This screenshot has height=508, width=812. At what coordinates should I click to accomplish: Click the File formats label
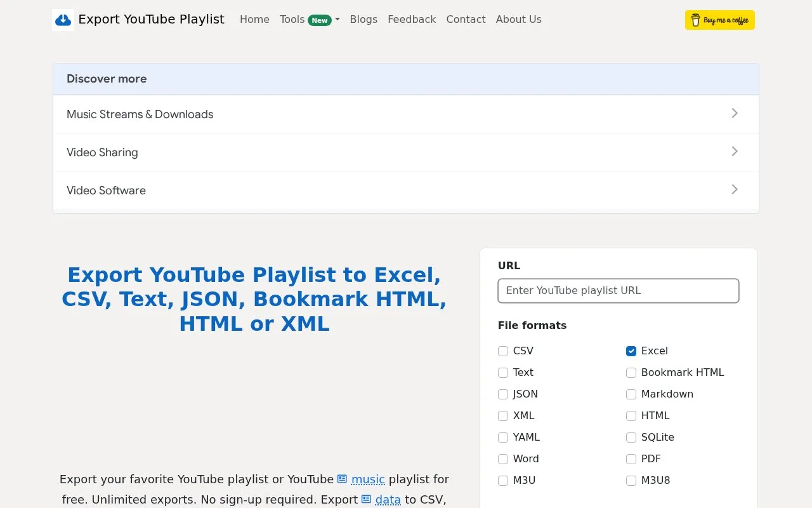532,325
